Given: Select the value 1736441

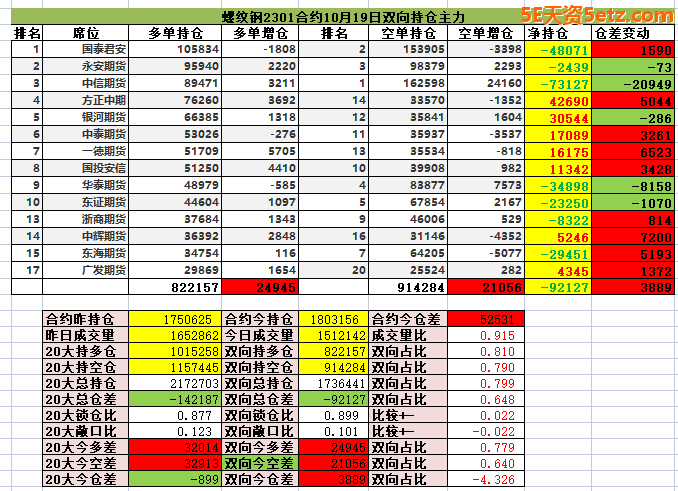Looking at the screenshot, I should (333, 383).
